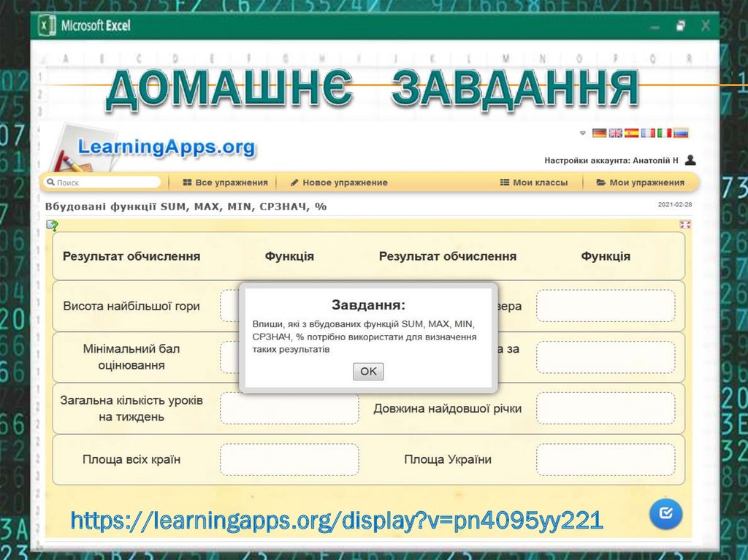Open the LearningApps.org logo link
Viewport: 748px width, 560px height.
tap(166, 147)
